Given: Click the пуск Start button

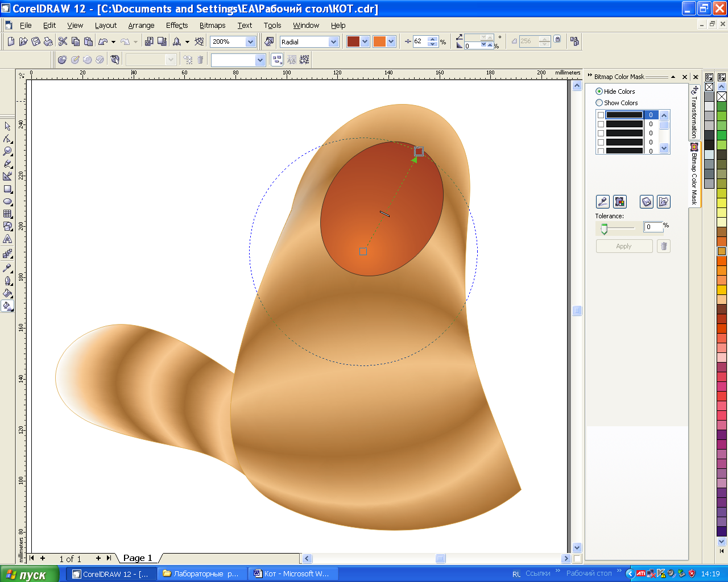Looking at the screenshot, I should point(30,574).
